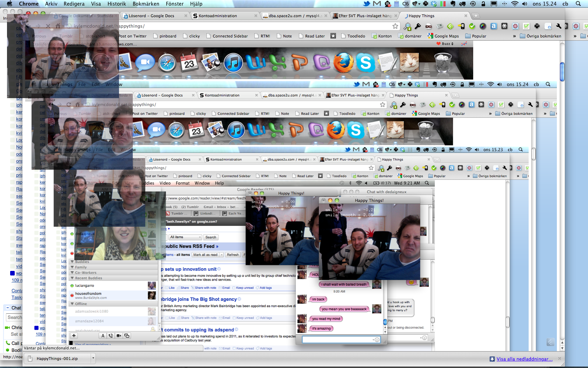Click the magnifier extension with the 4 badge
The width and height of the screenshot is (588, 368).
point(407,26)
